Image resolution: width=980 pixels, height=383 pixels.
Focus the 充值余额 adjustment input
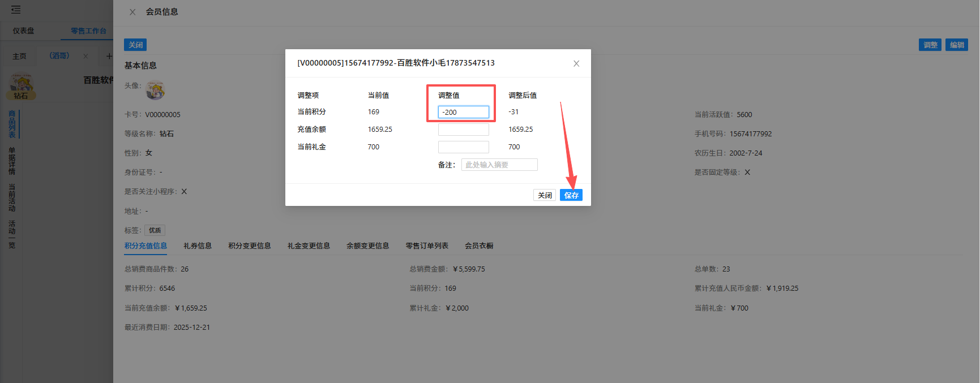tap(464, 130)
